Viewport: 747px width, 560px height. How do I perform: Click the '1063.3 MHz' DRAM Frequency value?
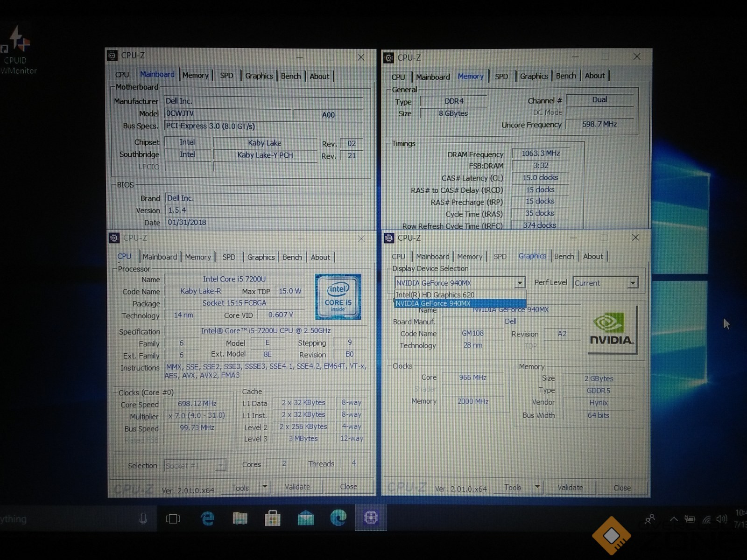coord(541,153)
